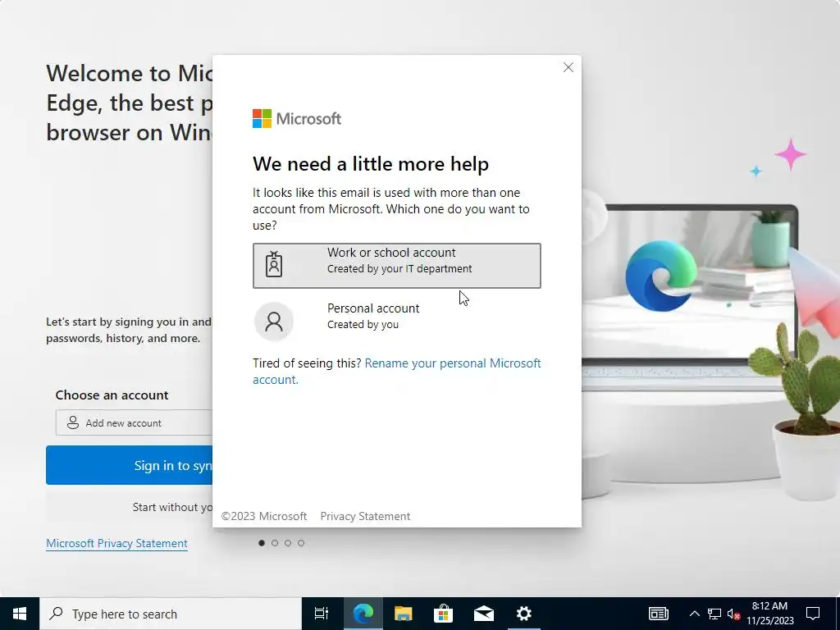Select the first page indicator dot

tap(262, 543)
